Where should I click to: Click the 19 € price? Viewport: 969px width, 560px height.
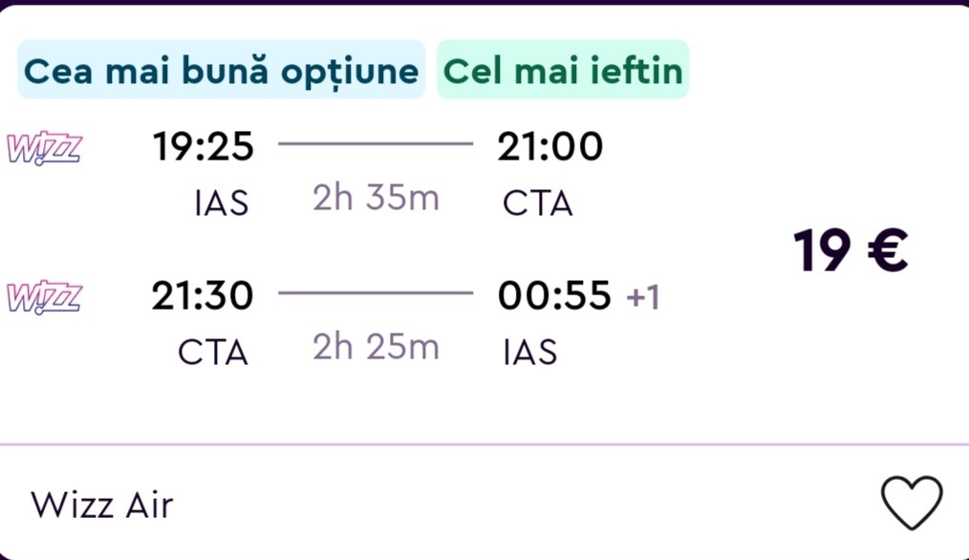pos(850,250)
